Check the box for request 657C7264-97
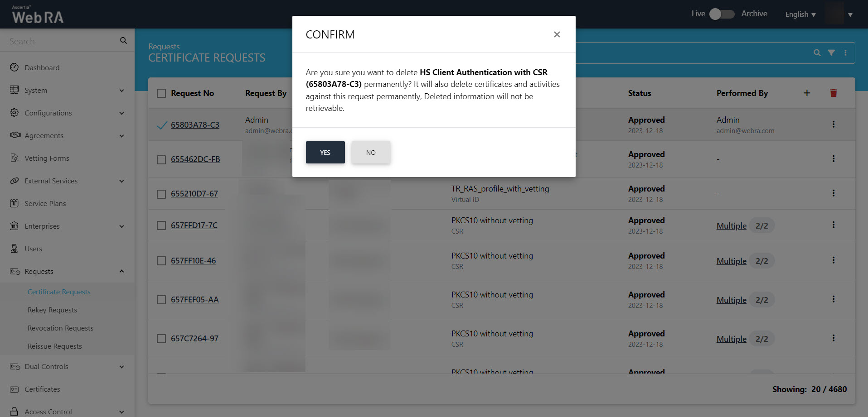This screenshot has width=868, height=417. click(161, 339)
